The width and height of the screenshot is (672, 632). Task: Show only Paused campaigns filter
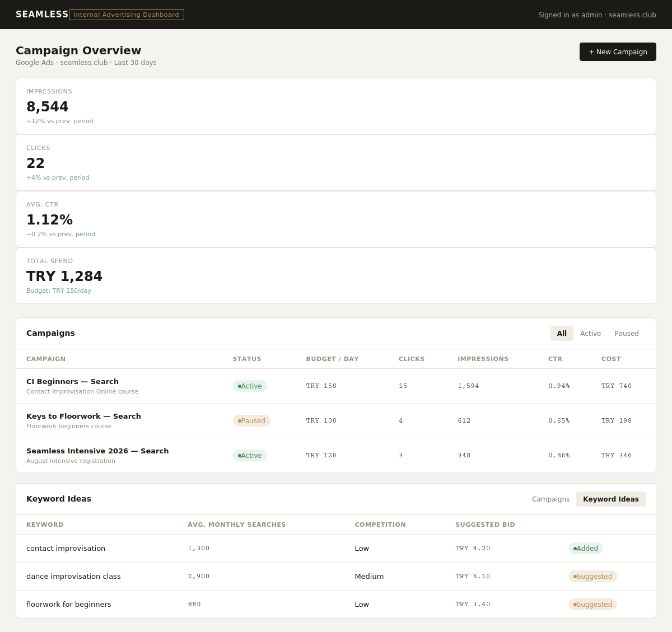tap(627, 334)
